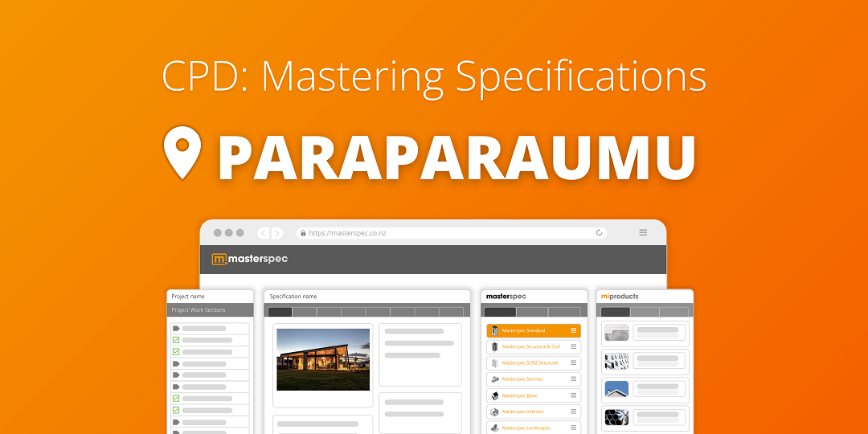Select the middle tab in masterspec panel
Image resolution: width=868 pixels, height=434 pixels.
click(532, 312)
